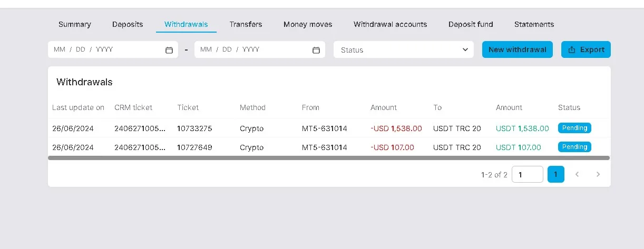
Task: Select ticket number 10727649
Action: (195, 147)
